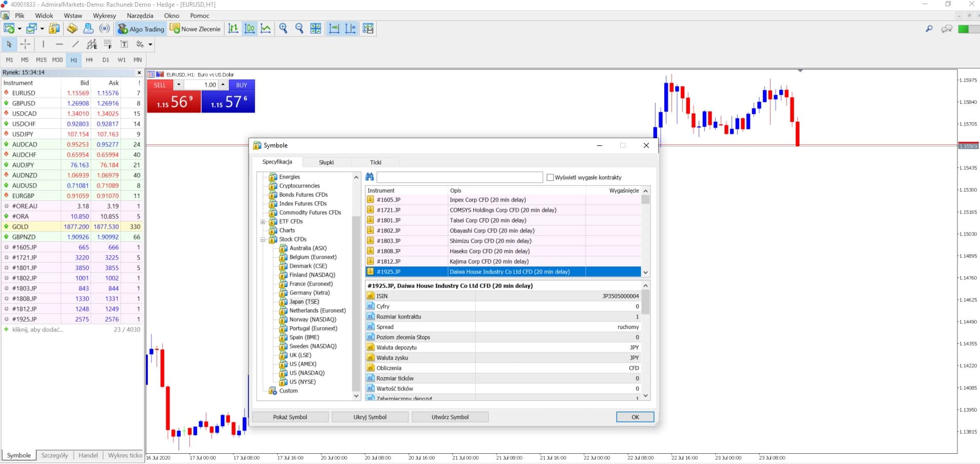Image resolution: width=980 pixels, height=464 pixels.
Task: Click the search magnifier at top right
Action: coord(929,29)
